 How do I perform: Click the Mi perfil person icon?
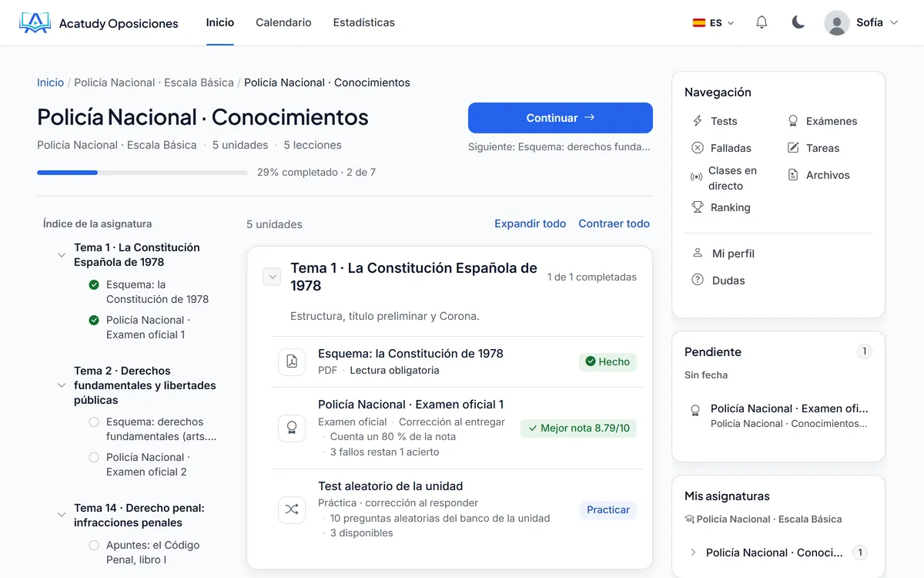coord(698,254)
